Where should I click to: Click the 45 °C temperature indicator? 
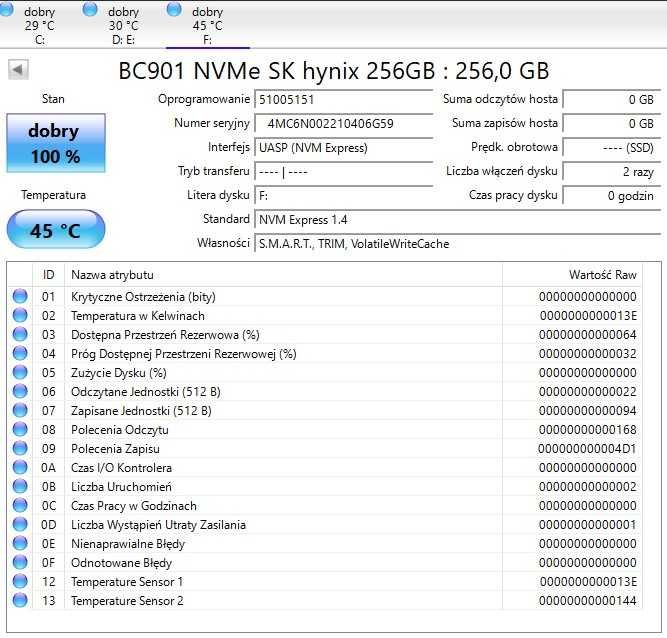click(56, 230)
